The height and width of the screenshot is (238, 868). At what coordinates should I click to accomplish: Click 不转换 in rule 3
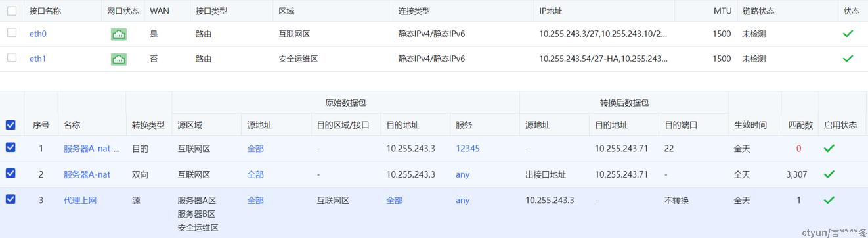676,200
